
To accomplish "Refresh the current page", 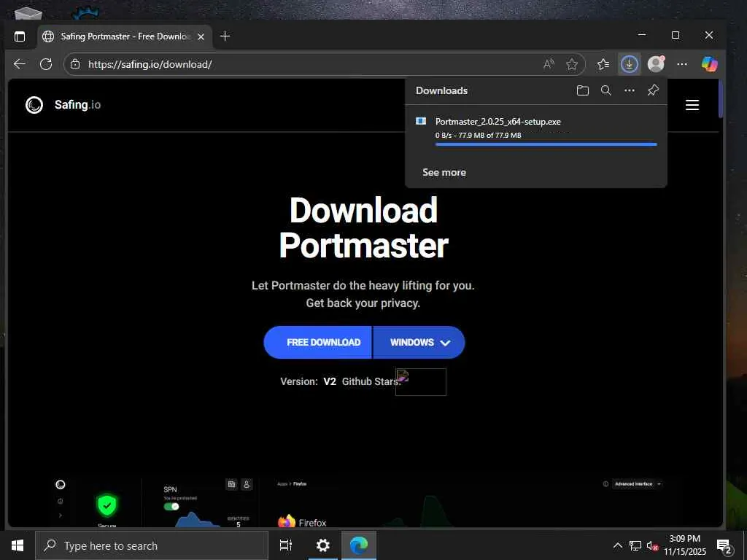I will (46, 64).
